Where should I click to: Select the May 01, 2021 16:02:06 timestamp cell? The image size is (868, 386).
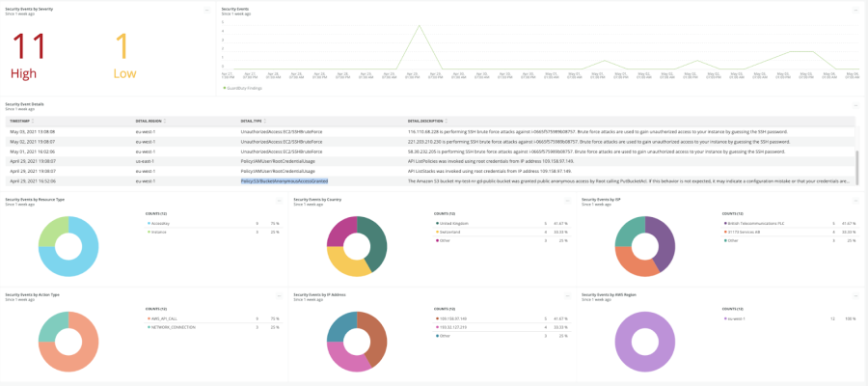33,152
